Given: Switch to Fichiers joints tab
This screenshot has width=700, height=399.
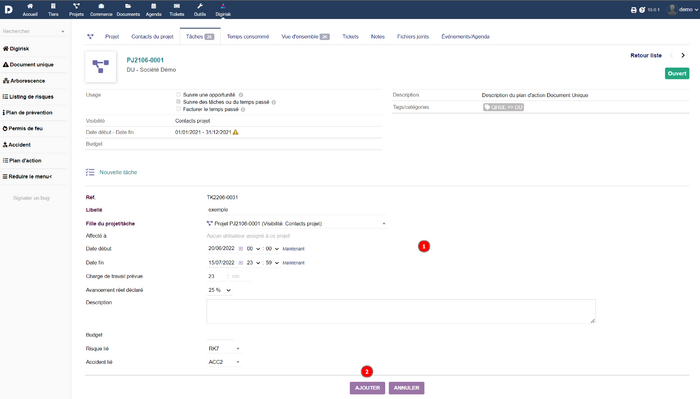Looking at the screenshot, I should pos(413,37).
